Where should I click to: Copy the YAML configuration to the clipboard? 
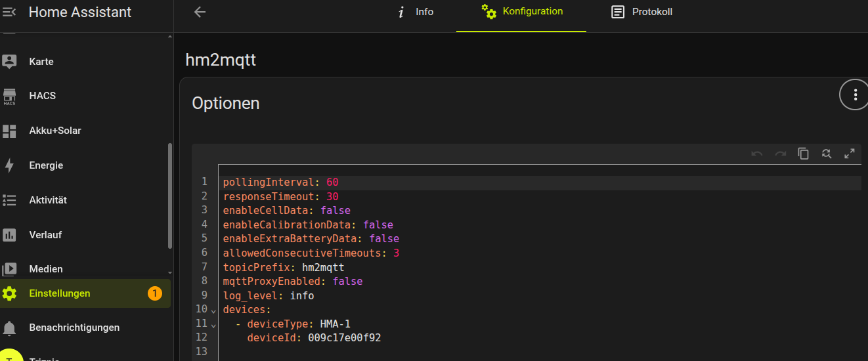(803, 154)
